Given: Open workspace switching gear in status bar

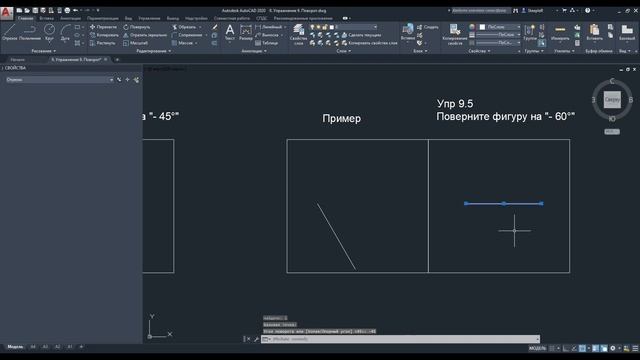Looking at the screenshot, I should pos(613,348).
